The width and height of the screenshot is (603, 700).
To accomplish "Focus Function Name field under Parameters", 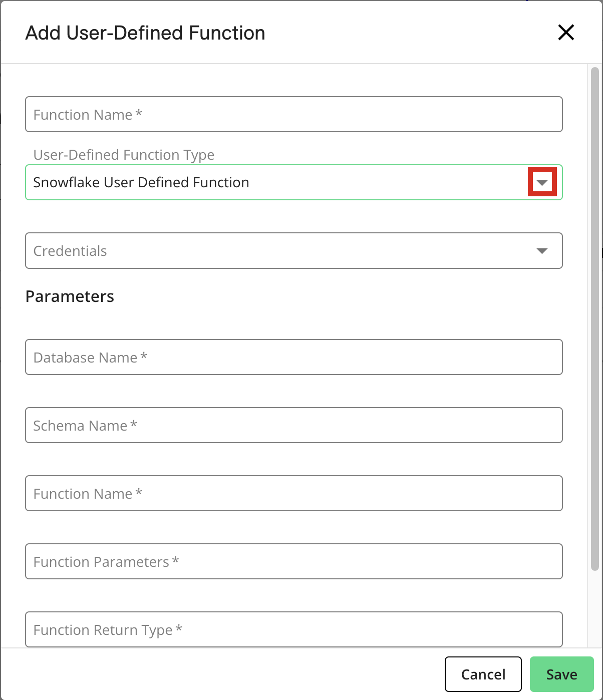I will click(293, 494).
